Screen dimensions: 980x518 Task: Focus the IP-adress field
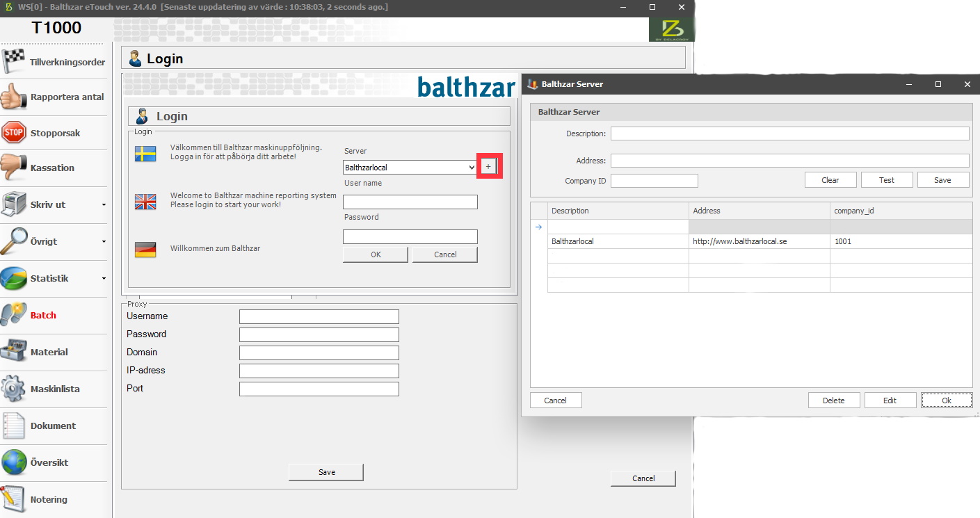point(319,371)
